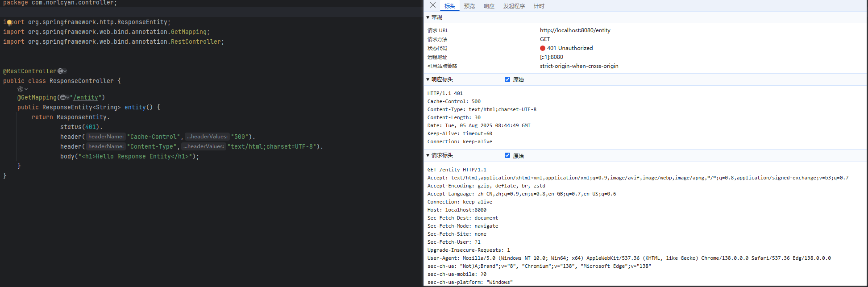Viewport: 868px width, 287px height.
Task: Open dropdown arrow next to @GetMapping globe
Action: click(67, 97)
